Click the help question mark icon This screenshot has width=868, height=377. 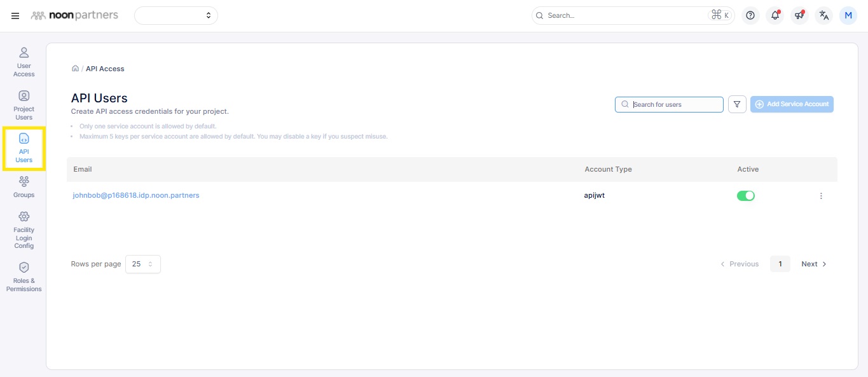[750, 16]
